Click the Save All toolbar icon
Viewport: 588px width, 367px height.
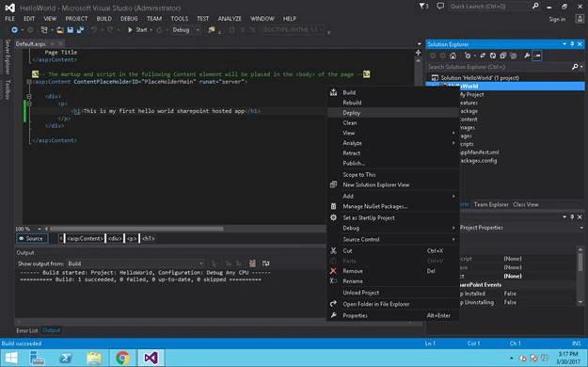[80, 30]
